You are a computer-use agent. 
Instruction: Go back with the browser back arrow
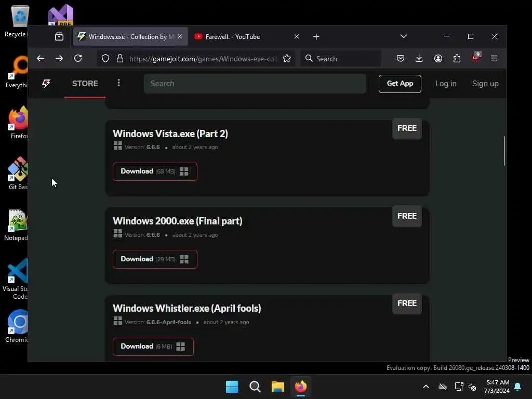pyautogui.click(x=41, y=58)
